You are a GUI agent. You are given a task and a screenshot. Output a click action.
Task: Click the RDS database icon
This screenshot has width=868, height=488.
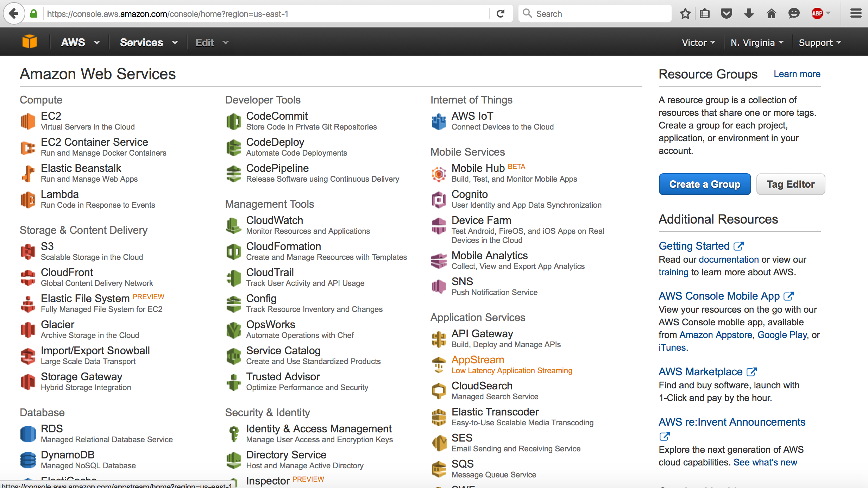(x=28, y=434)
